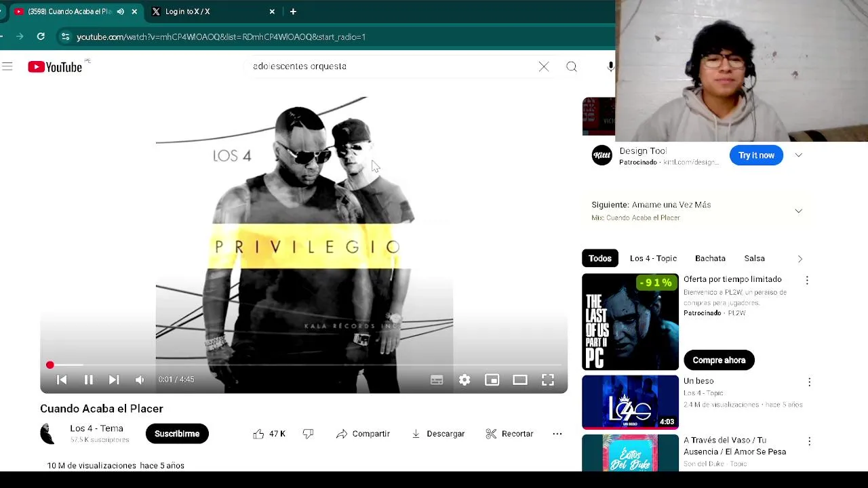Share the video via Compartir
This screenshot has height=488, width=868.
click(x=363, y=434)
